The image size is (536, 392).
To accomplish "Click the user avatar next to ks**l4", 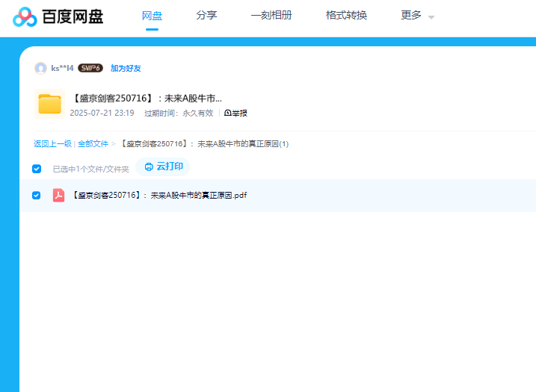I will point(40,69).
